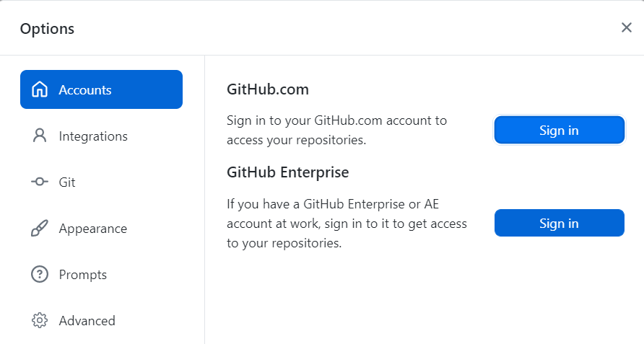Open the Integrations tab label
644x344 pixels.
pos(93,136)
